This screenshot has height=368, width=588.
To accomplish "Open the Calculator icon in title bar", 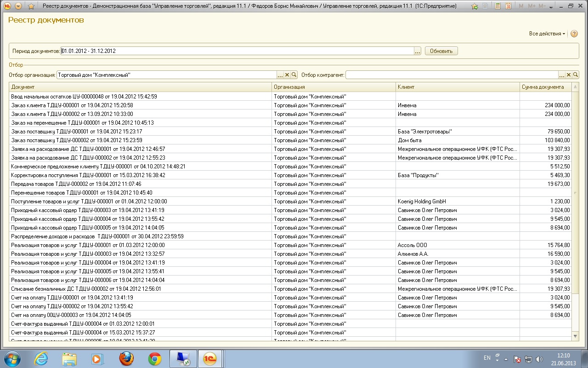I will point(498,6).
